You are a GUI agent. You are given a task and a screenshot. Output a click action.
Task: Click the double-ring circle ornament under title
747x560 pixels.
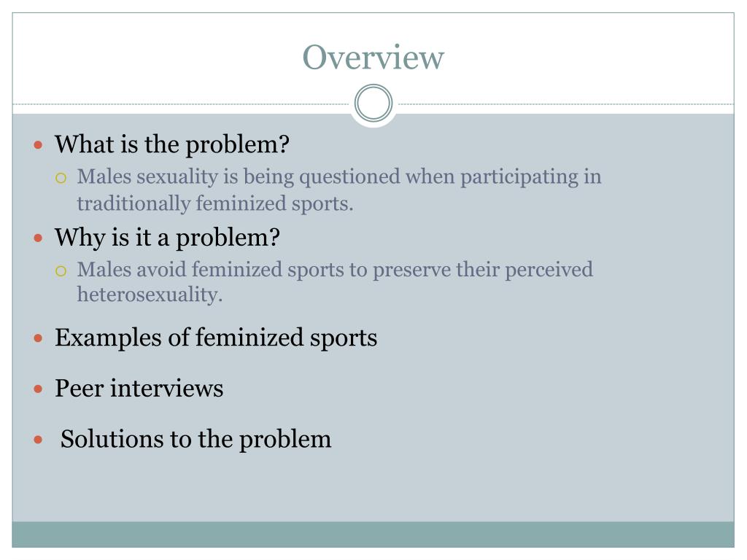tap(373, 103)
